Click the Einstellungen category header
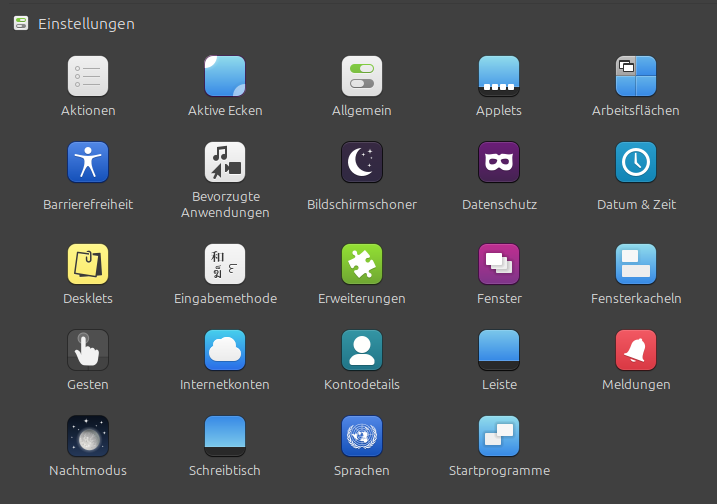This screenshot has width=717, height=504. click(86, 23)
